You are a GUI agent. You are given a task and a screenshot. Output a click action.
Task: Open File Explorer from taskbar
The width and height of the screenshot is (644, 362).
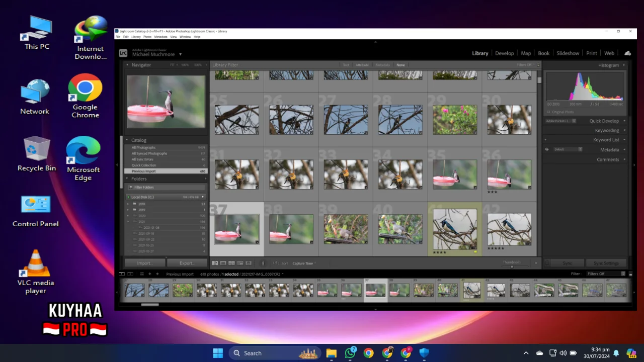[331, 353]
